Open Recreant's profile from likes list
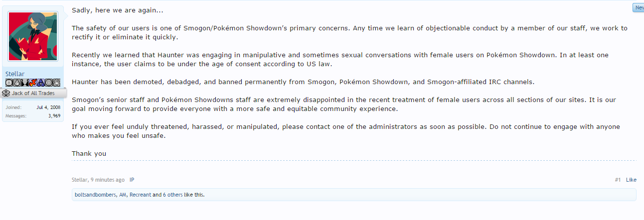The width and height of the screenshot is (644, 220). 140,195
